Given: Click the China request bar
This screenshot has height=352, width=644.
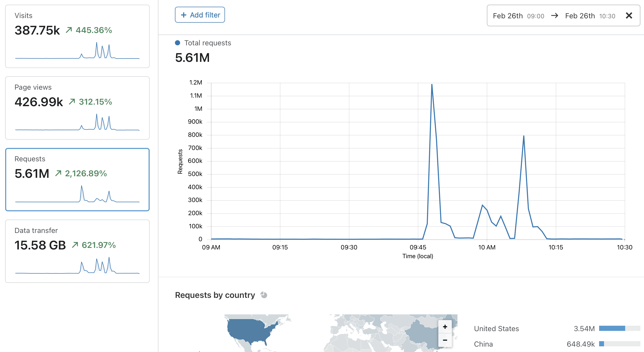Looking at the screenshot, I should coord(619,344).
